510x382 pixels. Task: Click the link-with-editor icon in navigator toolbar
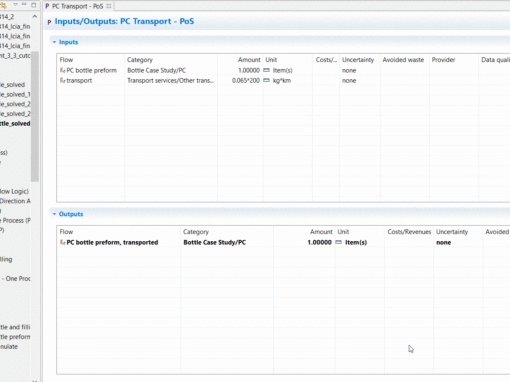[3, 5]
